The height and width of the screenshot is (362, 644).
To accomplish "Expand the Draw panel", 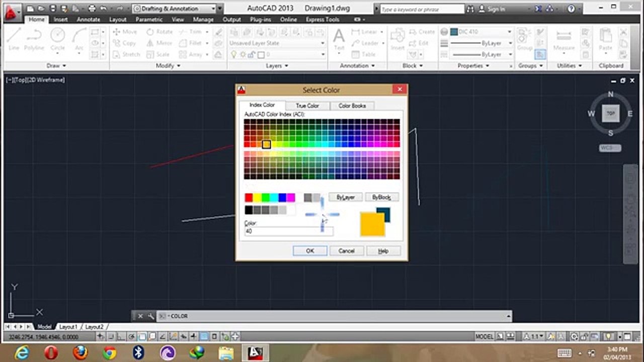I will click(56, 66).
